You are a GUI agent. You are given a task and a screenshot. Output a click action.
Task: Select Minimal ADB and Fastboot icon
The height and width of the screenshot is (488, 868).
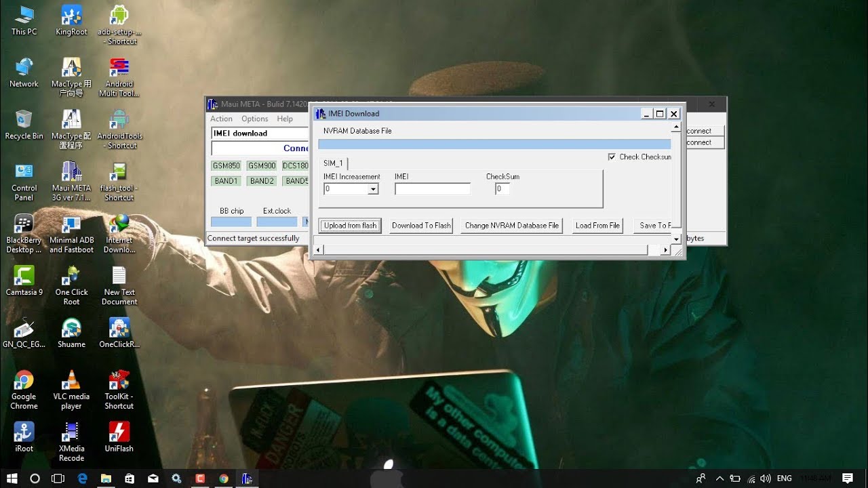tap(71, 234)
